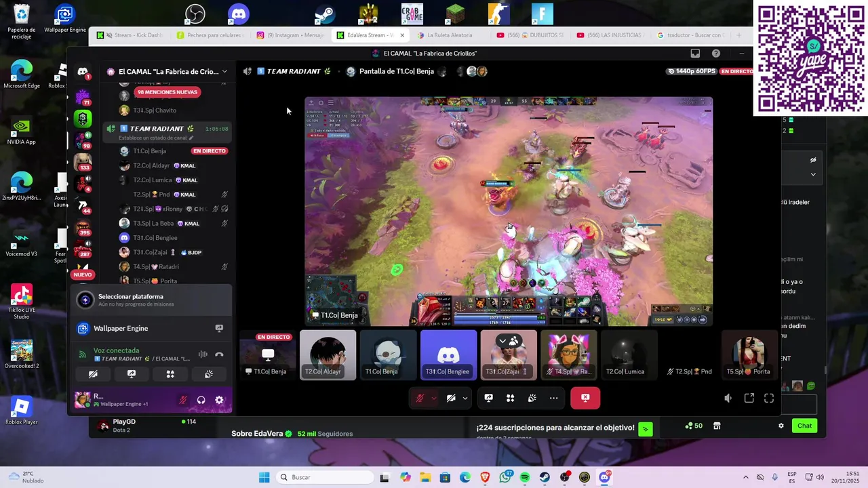Expand the El CAMAL server dropdown menu
This screenshot has height=488, width=868.
click(x=224, y=71)
